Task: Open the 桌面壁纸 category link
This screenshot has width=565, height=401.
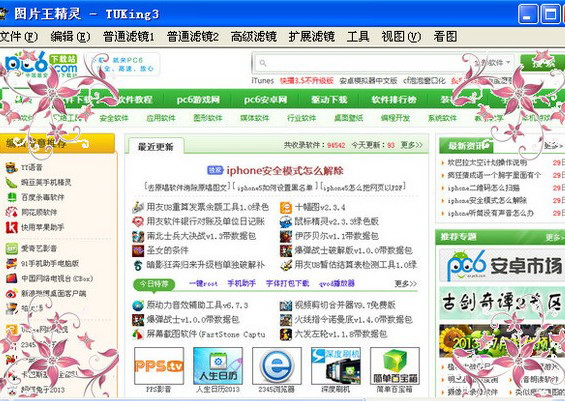Action: tap(348, 118)
